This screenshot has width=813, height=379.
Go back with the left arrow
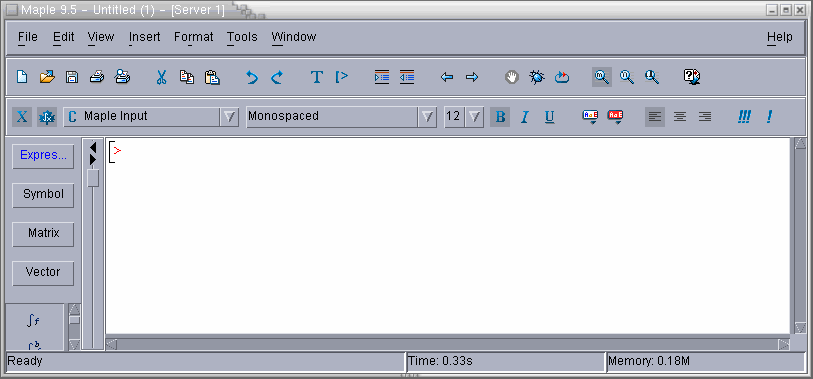447,77
